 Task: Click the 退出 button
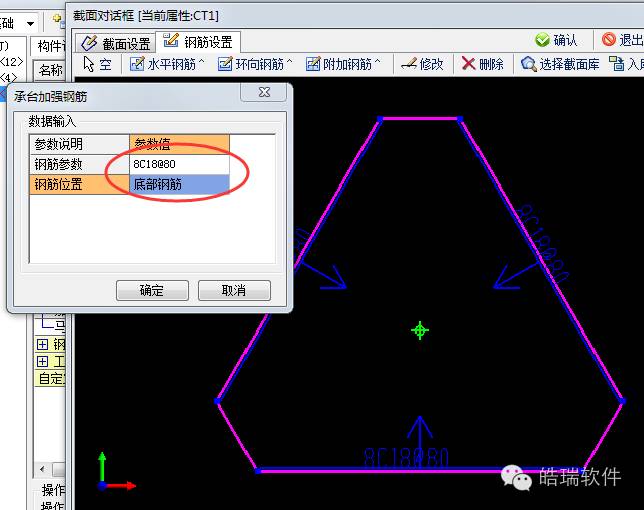pyautogui.click(x=622, y=40)
